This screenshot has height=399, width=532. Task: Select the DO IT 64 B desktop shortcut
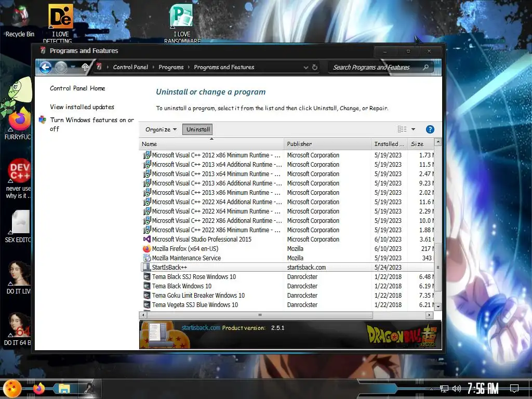tap(18, 329)
